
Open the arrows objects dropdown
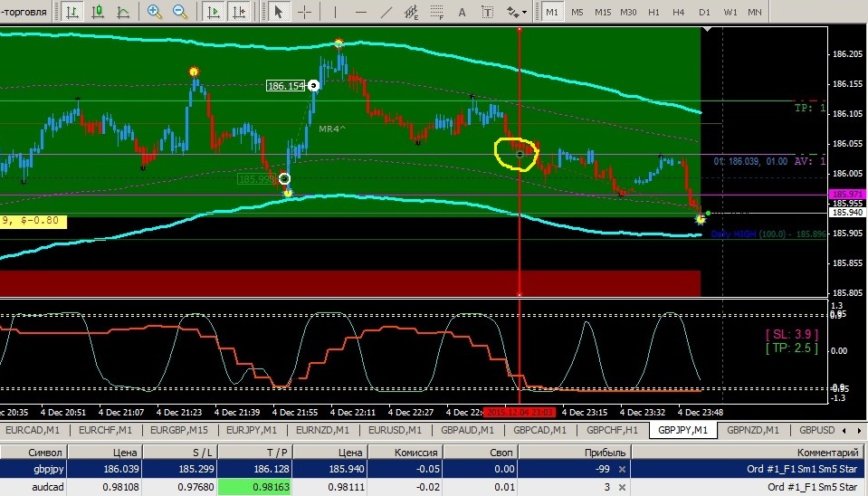(517, 12)
